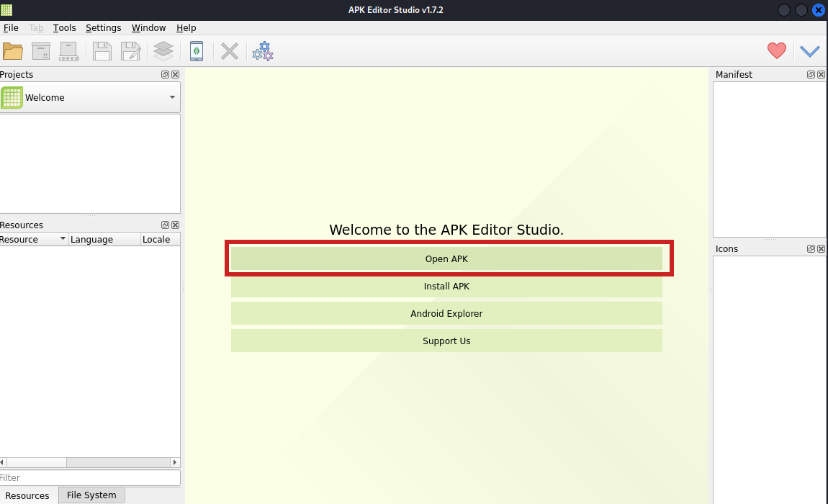Click the resources horizontal scrollbar handle
The height and width of the screenshot is (504, 828).
click(36, 462)
